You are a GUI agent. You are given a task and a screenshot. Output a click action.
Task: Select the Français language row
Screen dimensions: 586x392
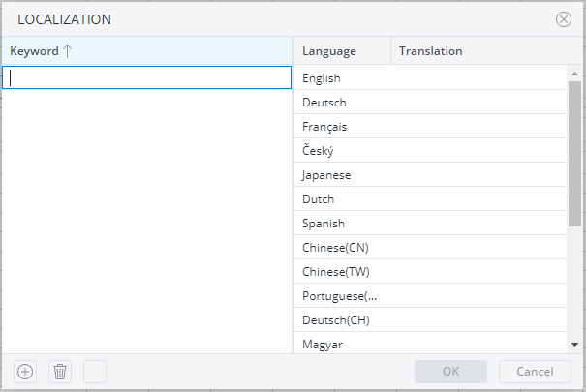tap(430, 127)
